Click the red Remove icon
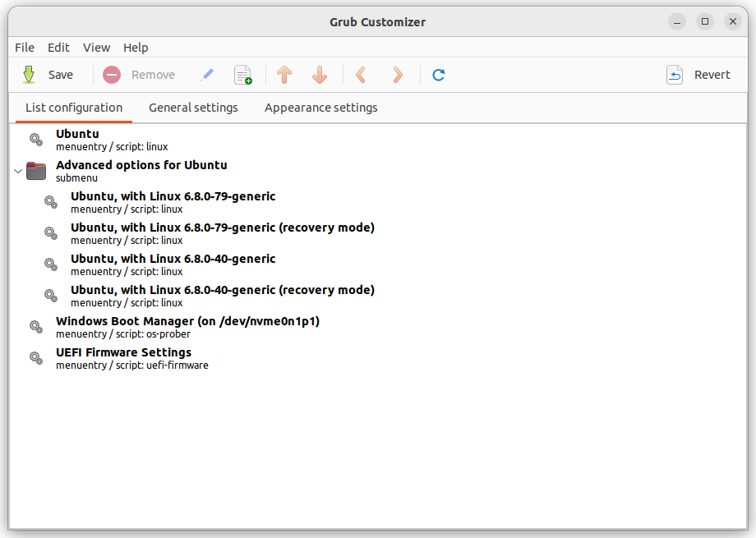 click(112, 75)
